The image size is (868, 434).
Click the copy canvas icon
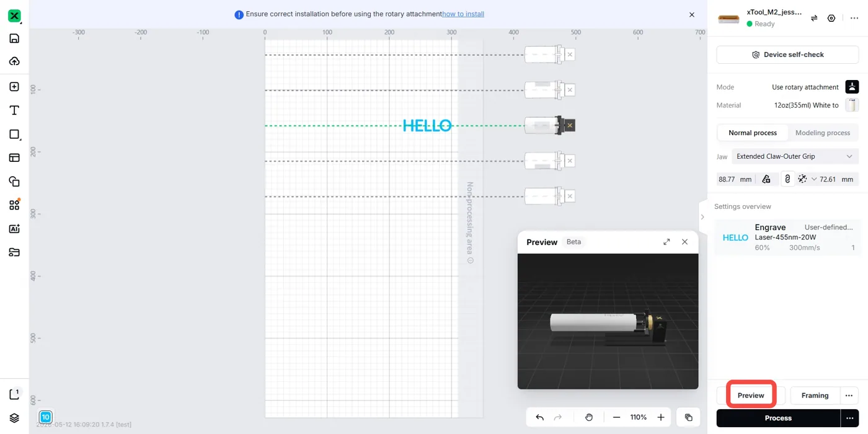[688, 417]
